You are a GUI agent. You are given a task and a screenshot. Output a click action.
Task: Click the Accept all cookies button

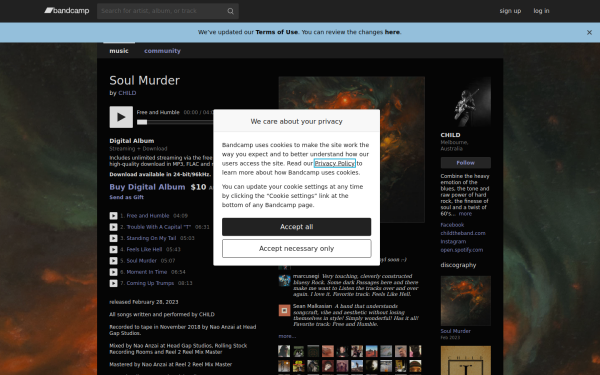297,227
